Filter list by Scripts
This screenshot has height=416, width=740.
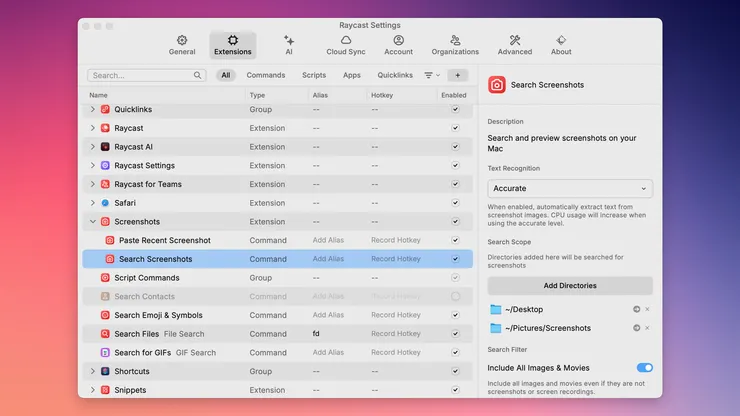(314, 75)
